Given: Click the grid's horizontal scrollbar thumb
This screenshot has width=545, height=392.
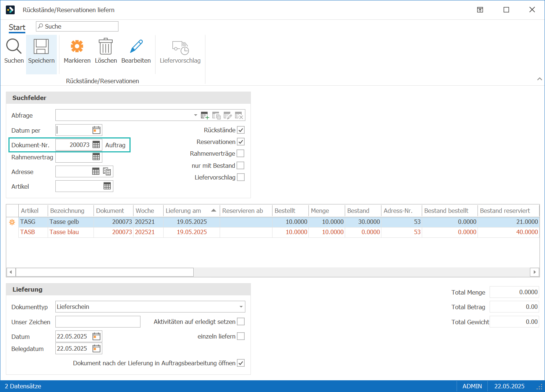Looking at the screenshot, I should click(105, 272).
